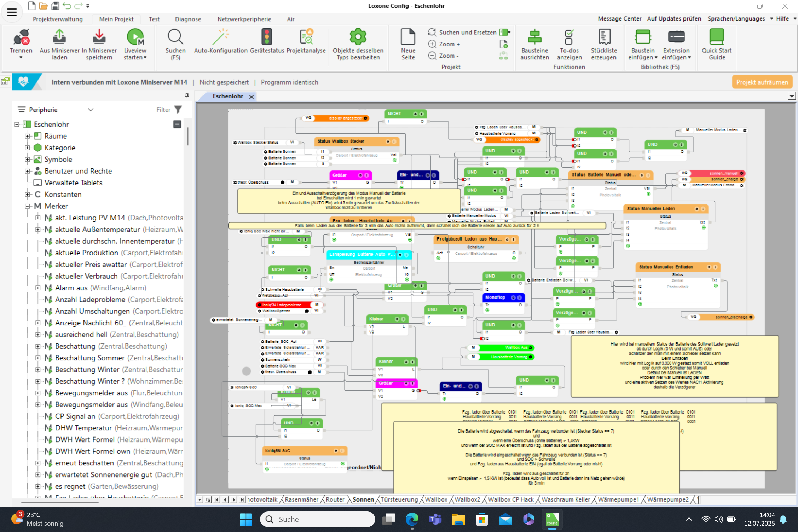Viewport: 798px width, 532px height.
Task: Click the Projekt aufräumen button
Action: (762, 82)
